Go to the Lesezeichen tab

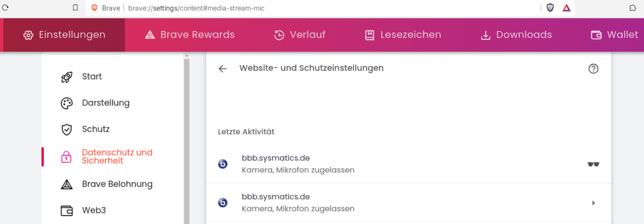point(403,35)
